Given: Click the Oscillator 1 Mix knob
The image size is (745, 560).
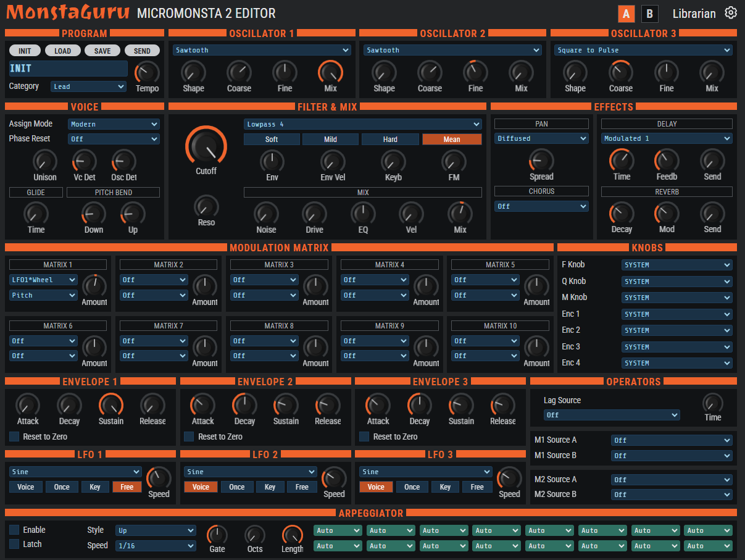Looking at the screenshot, I should pos(331,72).
